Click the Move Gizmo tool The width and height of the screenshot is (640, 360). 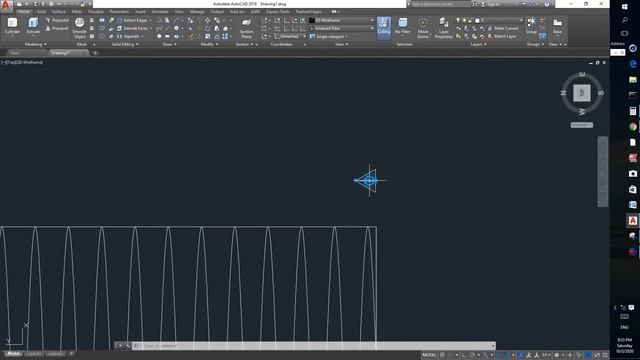point(423,28)
